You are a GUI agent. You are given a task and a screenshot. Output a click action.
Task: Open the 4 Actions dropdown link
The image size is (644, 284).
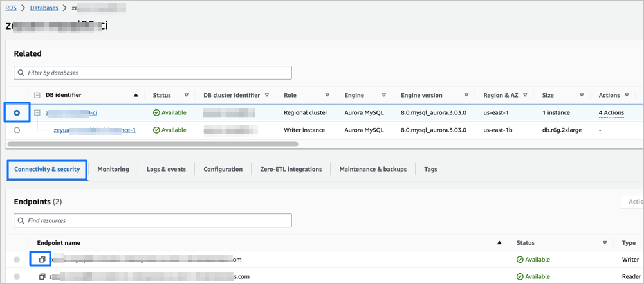pos(611,113)
